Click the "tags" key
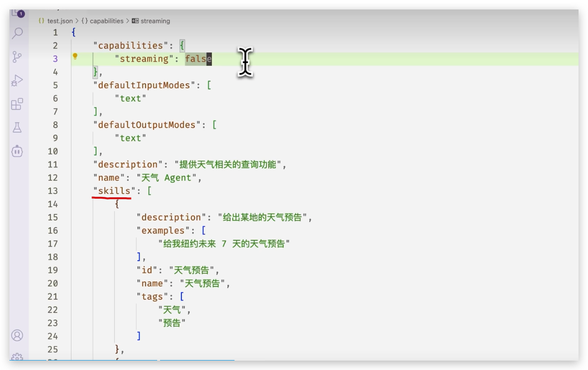Screen dimensions: 588x370 coord(152,297)
